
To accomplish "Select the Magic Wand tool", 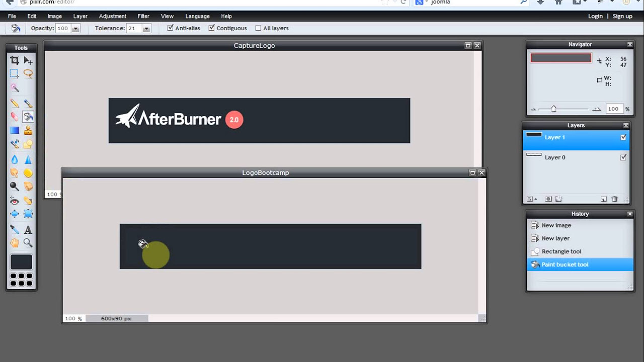I will (15, 88).
